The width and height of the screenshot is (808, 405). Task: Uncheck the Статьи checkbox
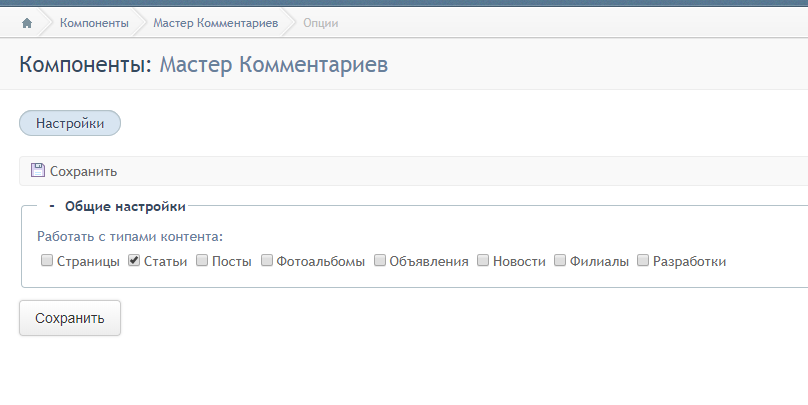point(134,260)
